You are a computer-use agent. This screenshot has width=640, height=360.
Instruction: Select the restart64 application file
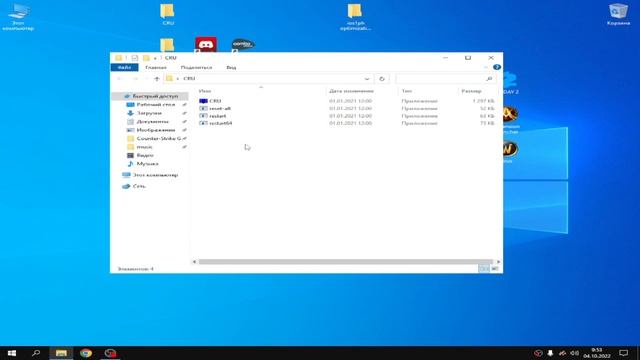[220, 123]
